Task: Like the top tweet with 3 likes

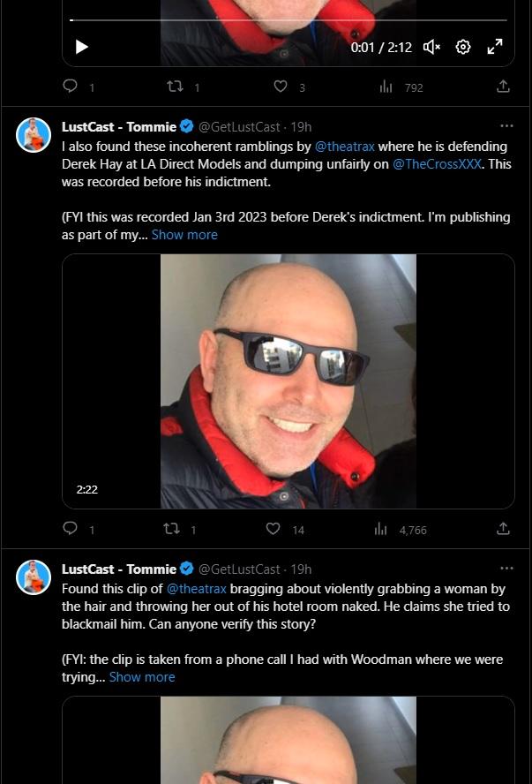Action: click(x=281, y=87)
